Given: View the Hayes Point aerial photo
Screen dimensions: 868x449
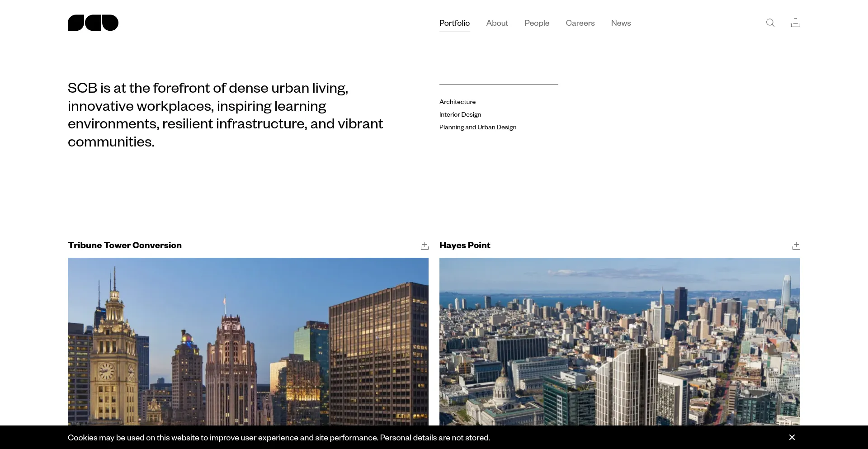Looking at the screenshot, I should [620, 341].
